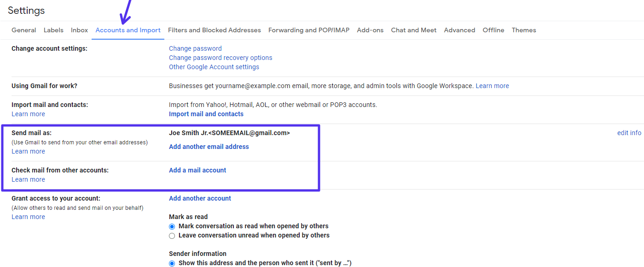Viewport: 644px width, 267px height.
Task: Open Forwarding and POP/IMAP settings
Action: pyautogui.click(x=308, y=30)
